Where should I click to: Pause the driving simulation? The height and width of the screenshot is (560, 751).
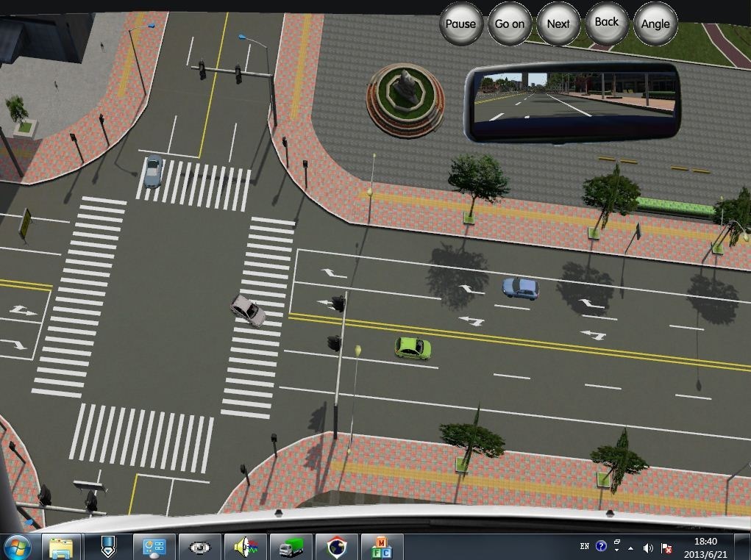pyautogui.click(x=460, y=24)
